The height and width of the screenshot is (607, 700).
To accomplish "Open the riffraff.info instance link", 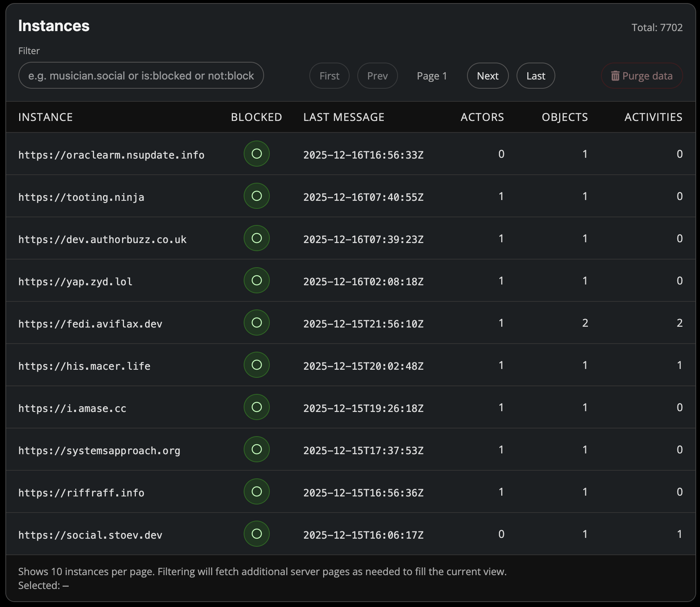I will pyautogui.click(x=81, y=492).
